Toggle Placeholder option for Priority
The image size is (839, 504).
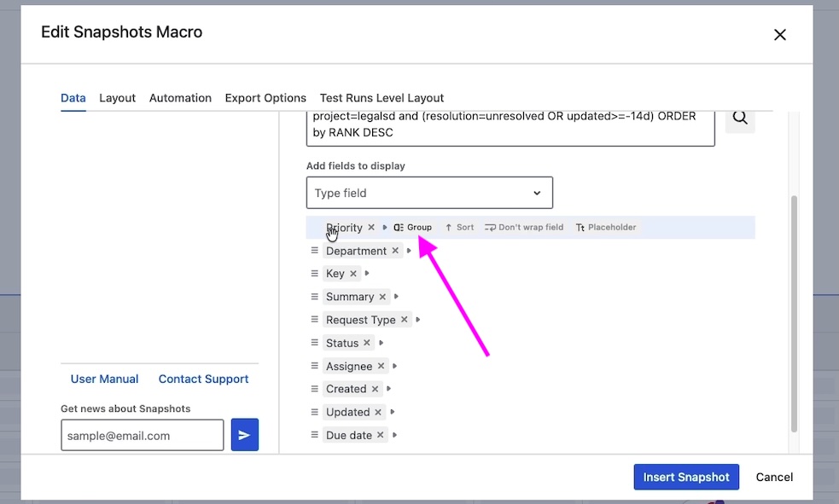606,227
